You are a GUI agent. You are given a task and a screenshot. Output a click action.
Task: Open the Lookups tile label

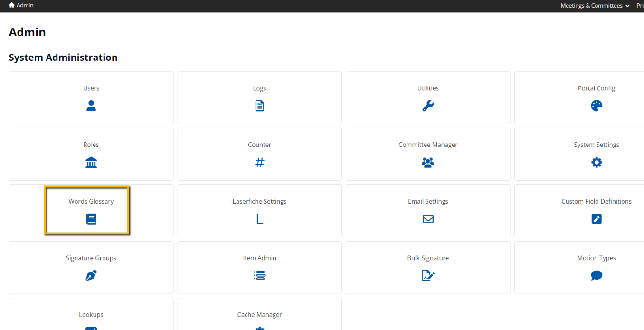coord(91,314)
